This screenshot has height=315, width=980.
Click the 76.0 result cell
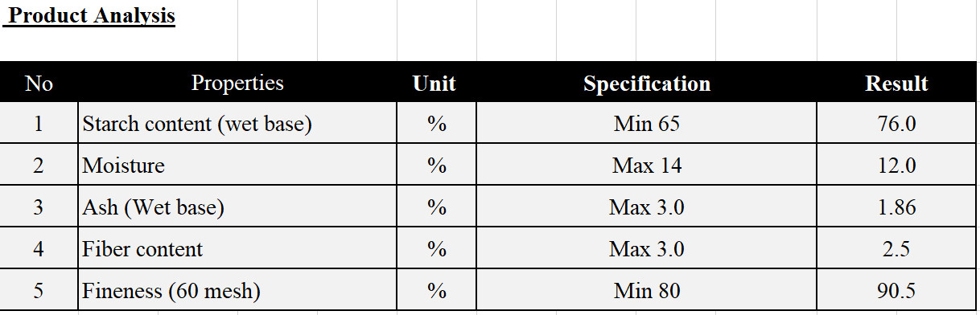[x=896, y=124]
